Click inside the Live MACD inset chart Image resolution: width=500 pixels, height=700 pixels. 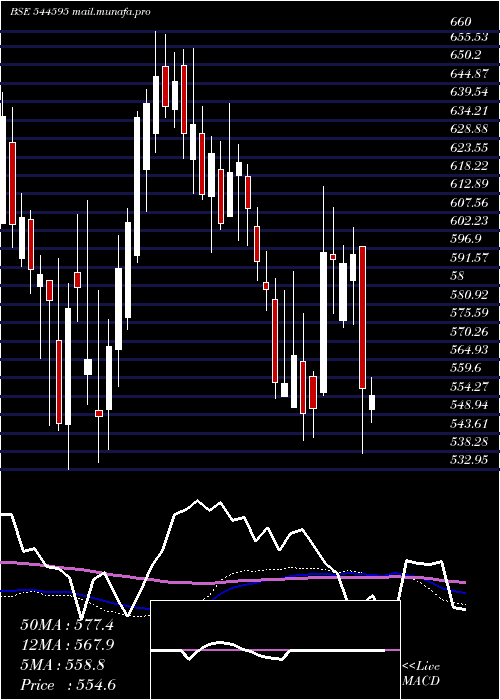click(275, 650)
